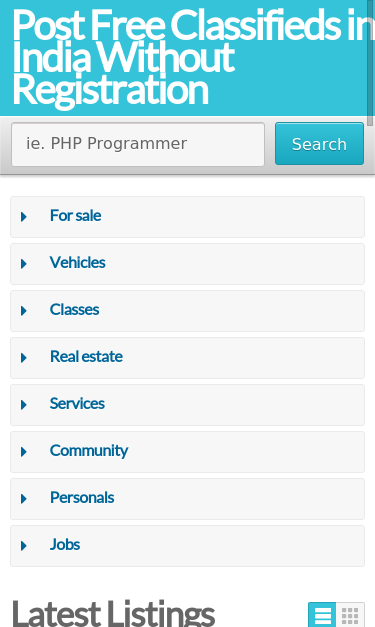Visit the Services category

point(77,403)
